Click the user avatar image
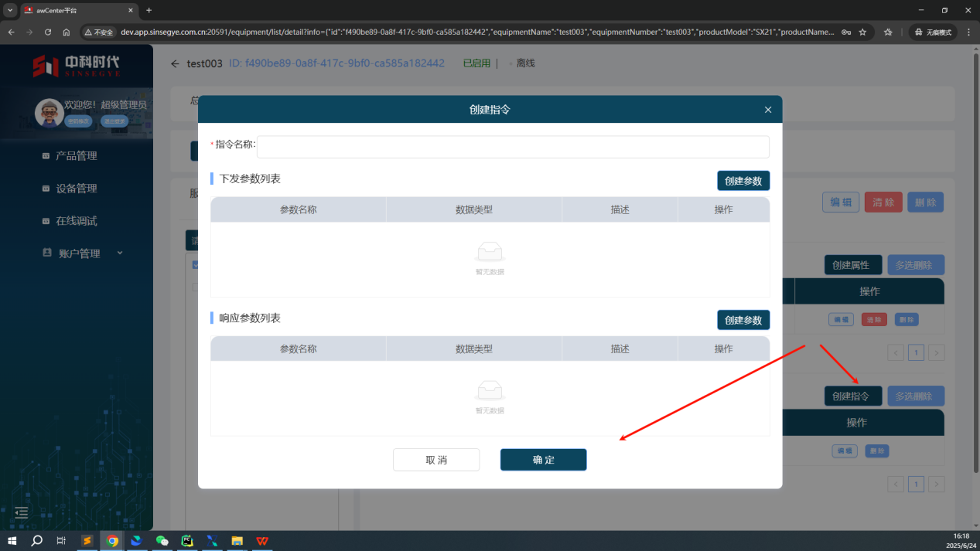This screenshot has height=551, width=980. point(50,113)
